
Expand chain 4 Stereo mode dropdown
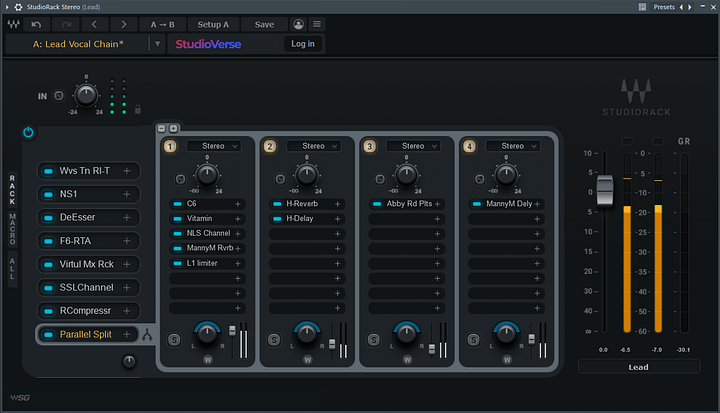(x=513, y=146)
